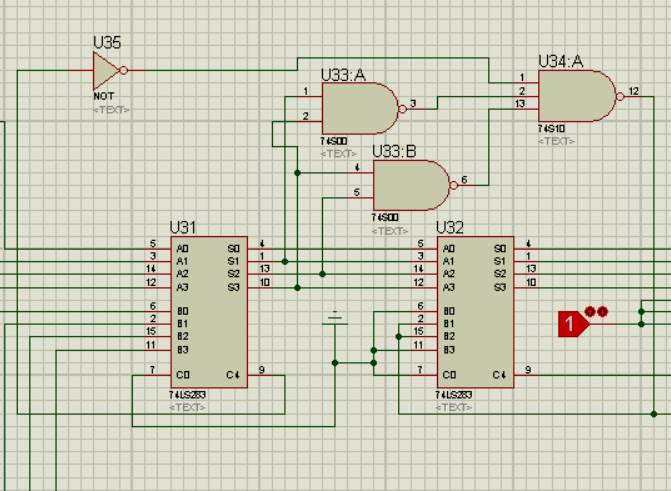Click the C0 carry-in pin 7 of U32
This screenshot has height=491, width=671.
(x=425, y=375)
